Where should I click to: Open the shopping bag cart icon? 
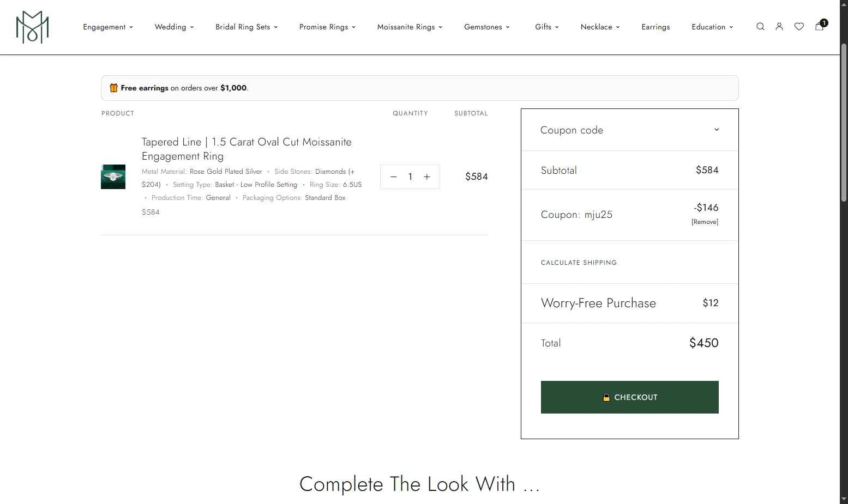point(820,26)
